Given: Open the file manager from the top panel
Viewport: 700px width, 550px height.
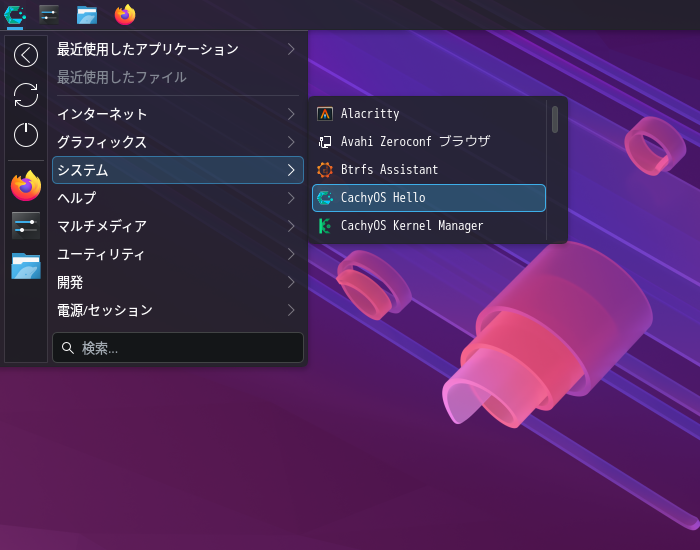Looking at the screenshot, I should [x=87, y=15].
